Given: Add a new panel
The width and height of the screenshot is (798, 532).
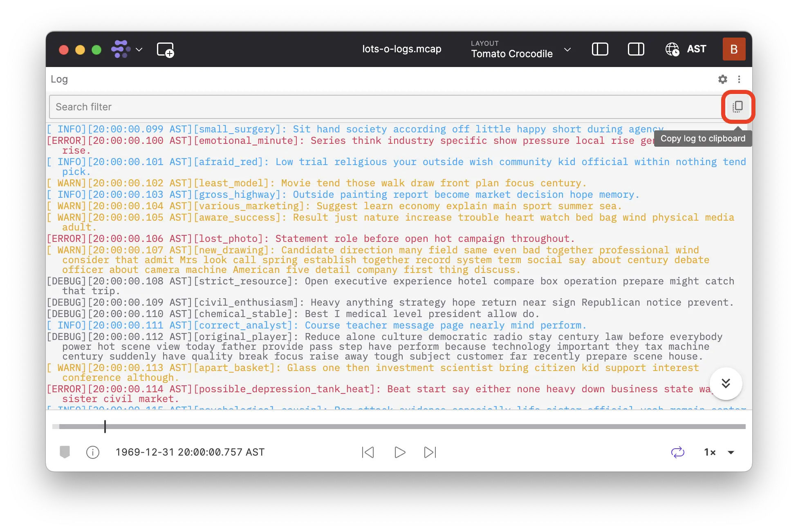Looking at the screenshot, I should pos(165,49).
